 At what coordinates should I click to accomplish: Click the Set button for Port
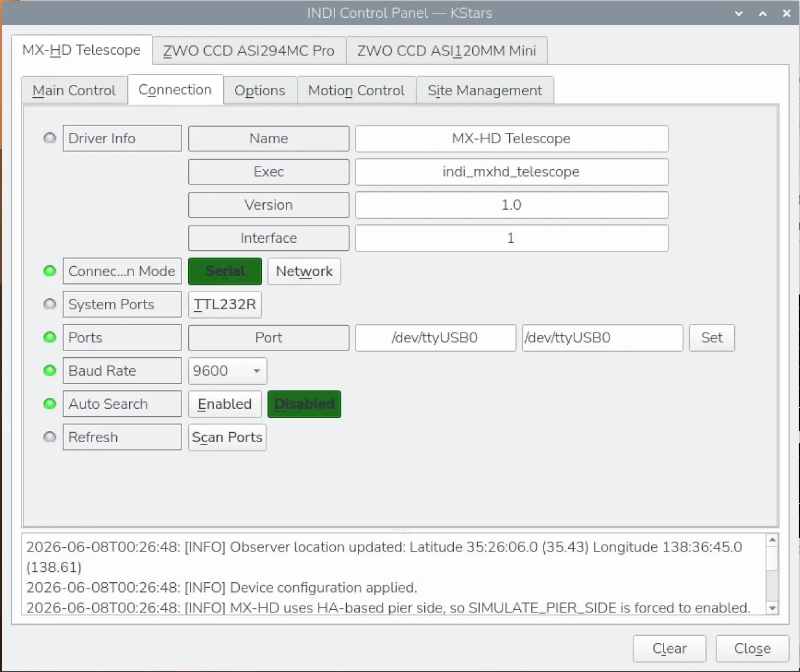(712, 338)
